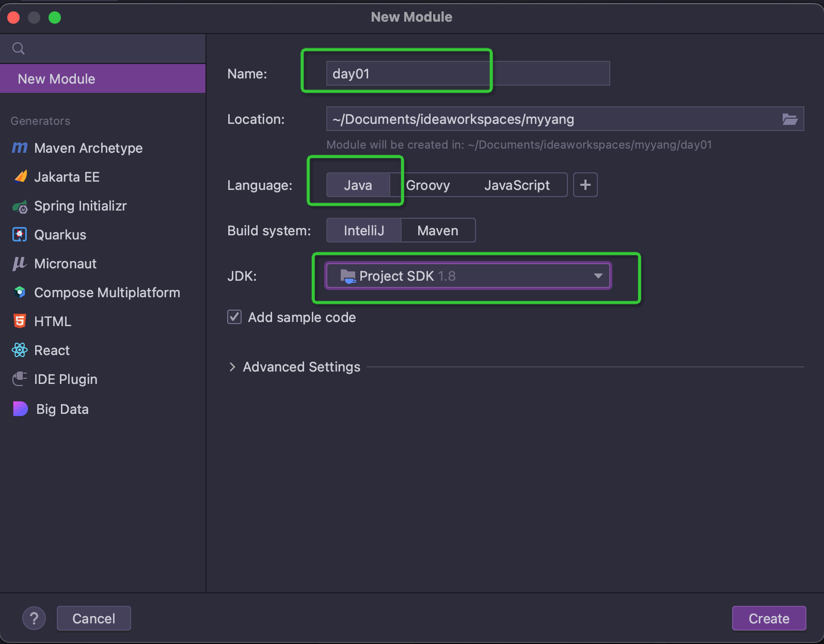824x644 pixels.
Task: Click the Maven Archetype generator icon
Action: 20,148
